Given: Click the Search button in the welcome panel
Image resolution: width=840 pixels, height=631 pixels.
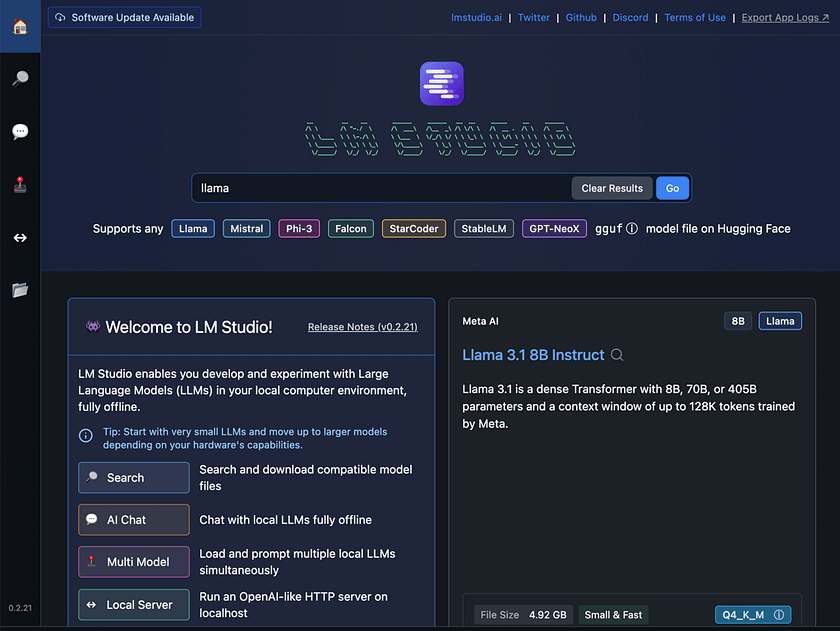Looking at the screenshot, I should tap(134, 477).
